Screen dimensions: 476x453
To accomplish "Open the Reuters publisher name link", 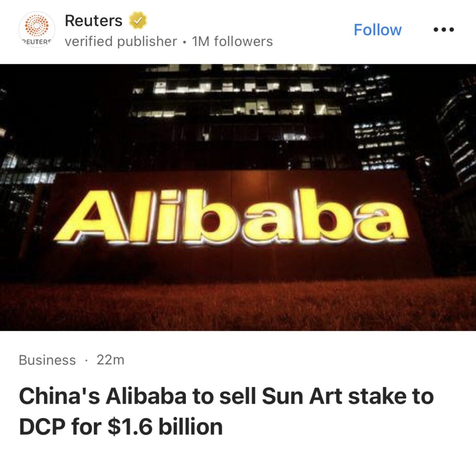I will [x=93, y=20].
